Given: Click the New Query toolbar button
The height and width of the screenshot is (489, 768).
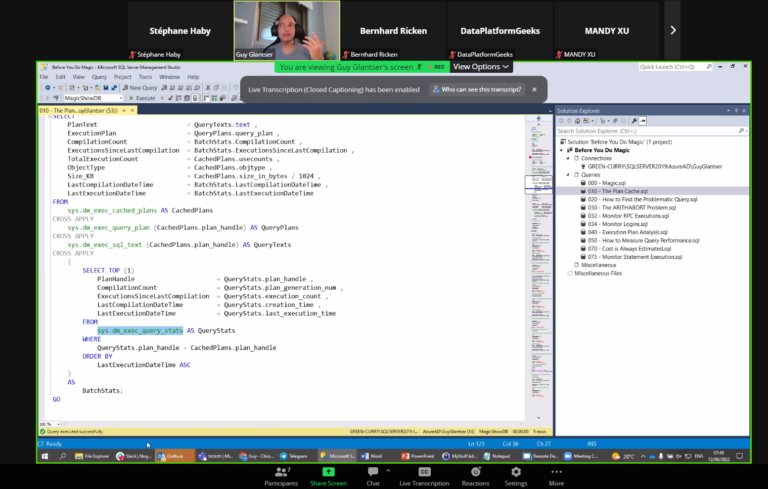Looking at the screenshot, I should click(139, 87).
